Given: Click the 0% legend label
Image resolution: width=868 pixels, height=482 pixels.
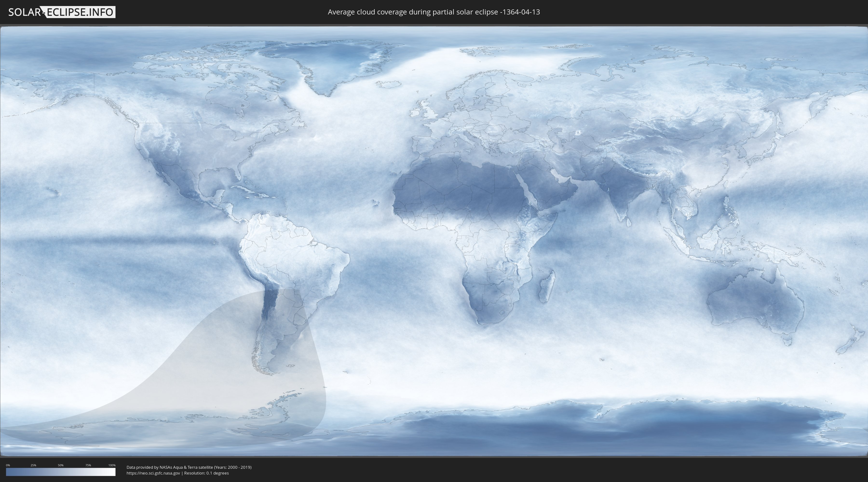Looking at the screenshot, I should (x=8, y=465).
